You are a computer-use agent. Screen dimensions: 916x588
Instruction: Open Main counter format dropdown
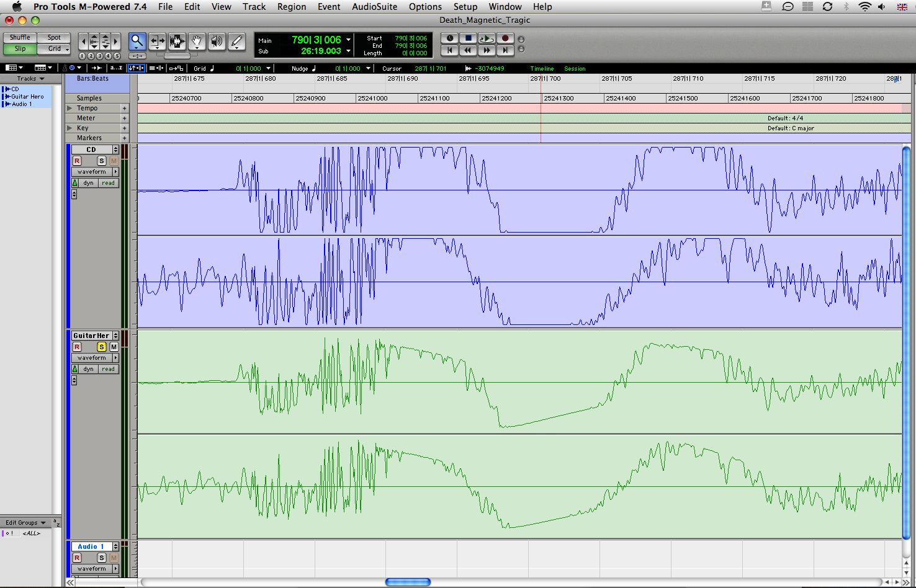tap(348, 40)
